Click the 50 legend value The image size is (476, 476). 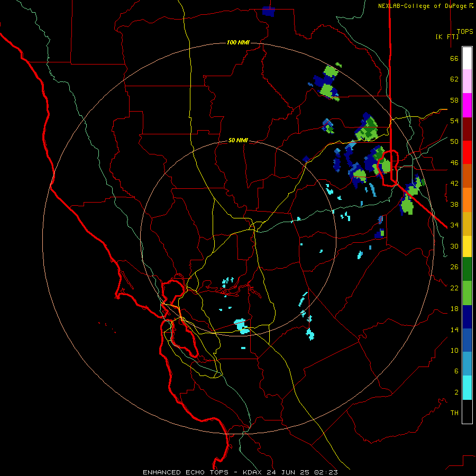(x=454, y=142)
